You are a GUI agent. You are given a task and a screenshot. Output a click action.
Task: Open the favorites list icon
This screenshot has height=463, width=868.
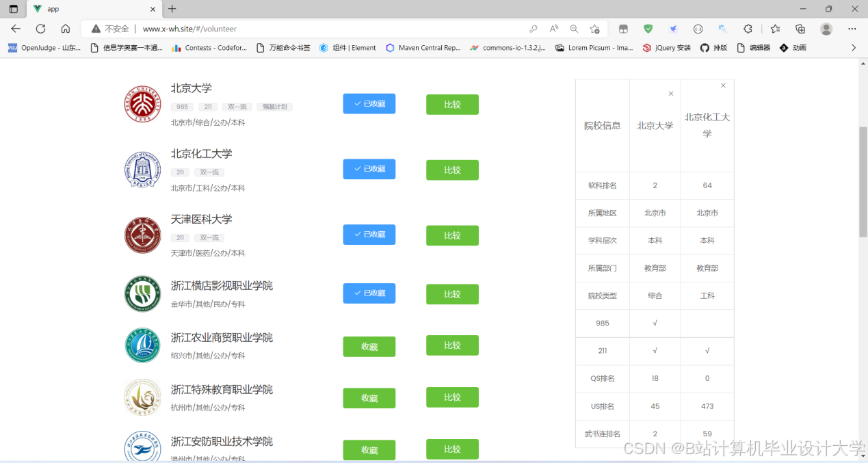click(775, 29)
